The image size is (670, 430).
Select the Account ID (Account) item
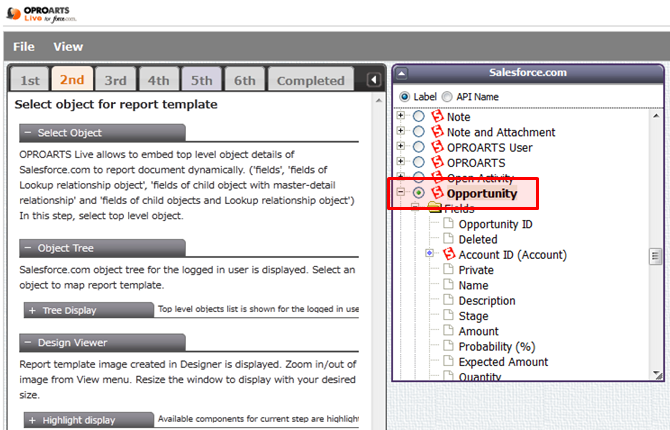tap(512, 255)
